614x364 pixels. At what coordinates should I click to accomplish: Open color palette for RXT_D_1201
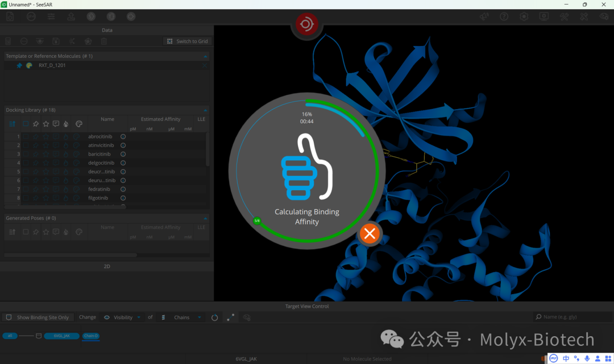(x=29, y=65)
